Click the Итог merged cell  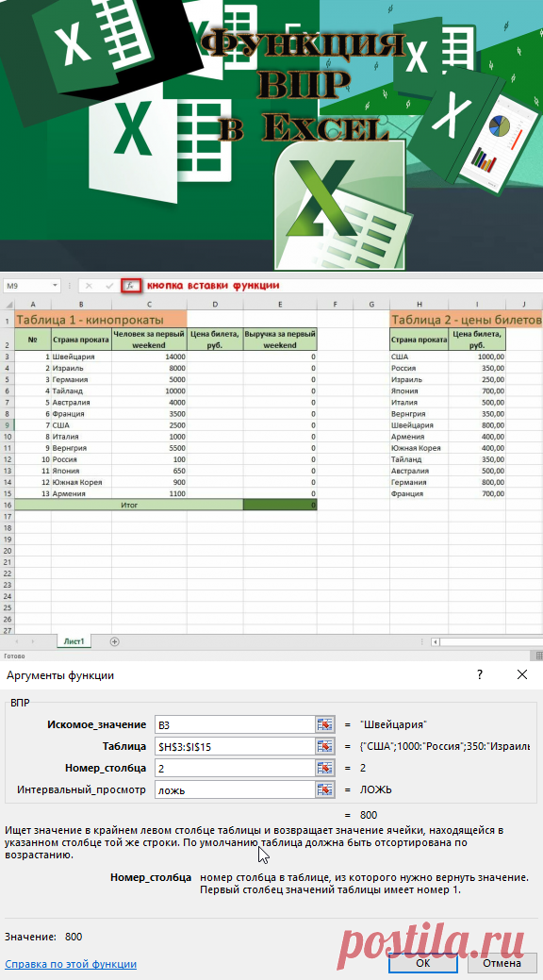tap(129, 505)
